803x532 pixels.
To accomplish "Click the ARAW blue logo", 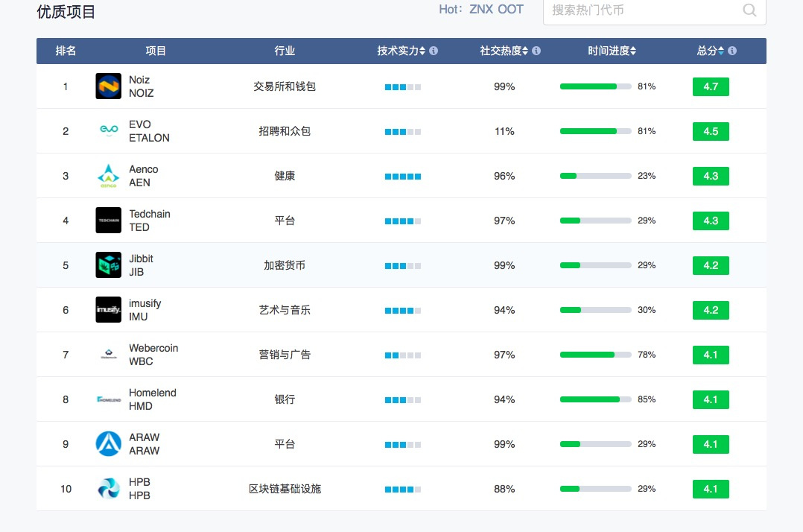I will pos(109,444).
